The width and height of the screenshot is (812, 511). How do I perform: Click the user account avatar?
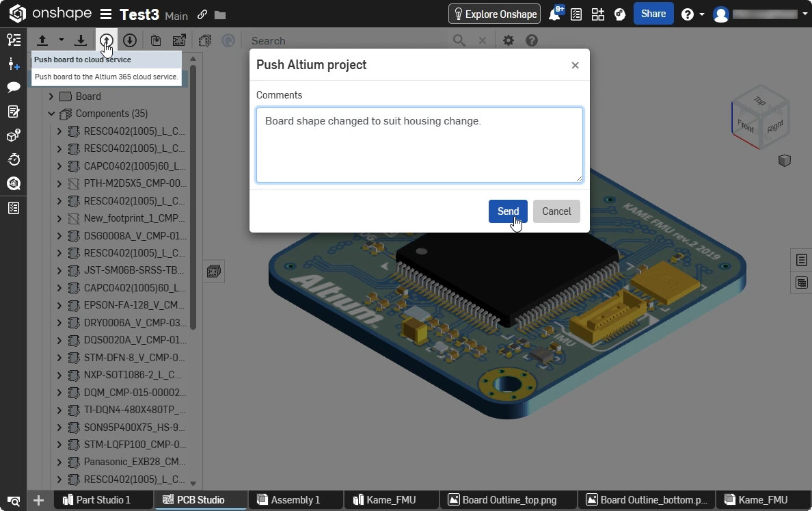721,14
